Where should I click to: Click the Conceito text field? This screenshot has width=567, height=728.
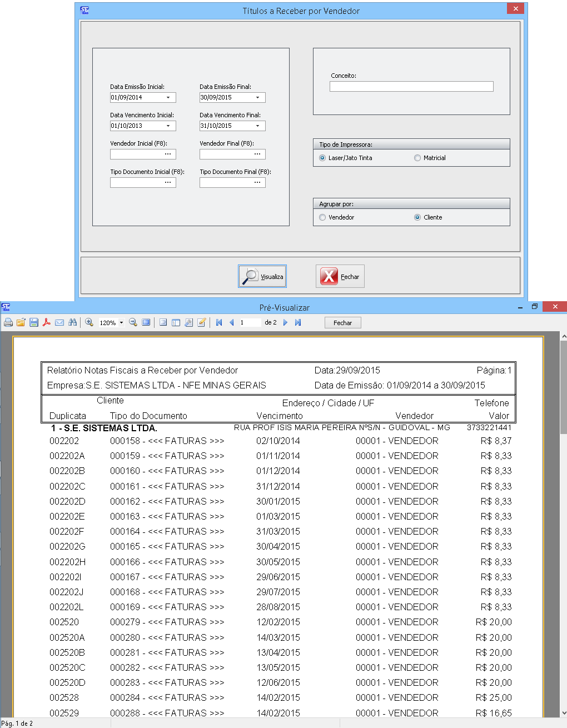click(x=411, y=87)
